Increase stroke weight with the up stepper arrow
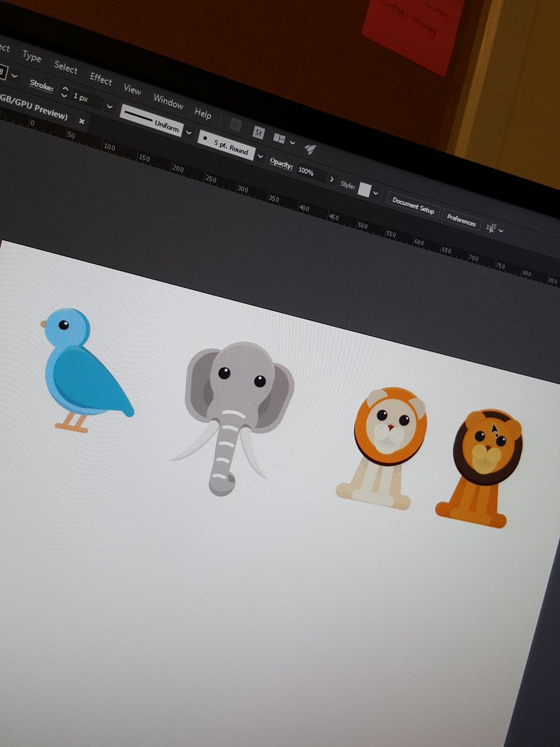Image resolution: width=560 pixels, height=747 pixels. (65, 90)
